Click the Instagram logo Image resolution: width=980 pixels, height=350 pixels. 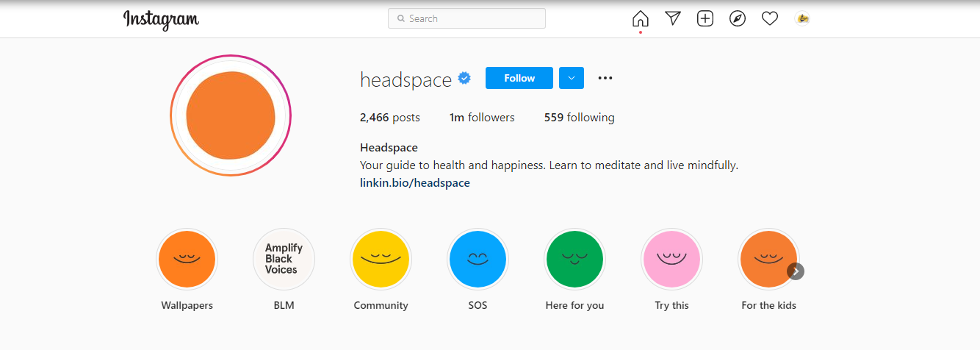[161, 19]
